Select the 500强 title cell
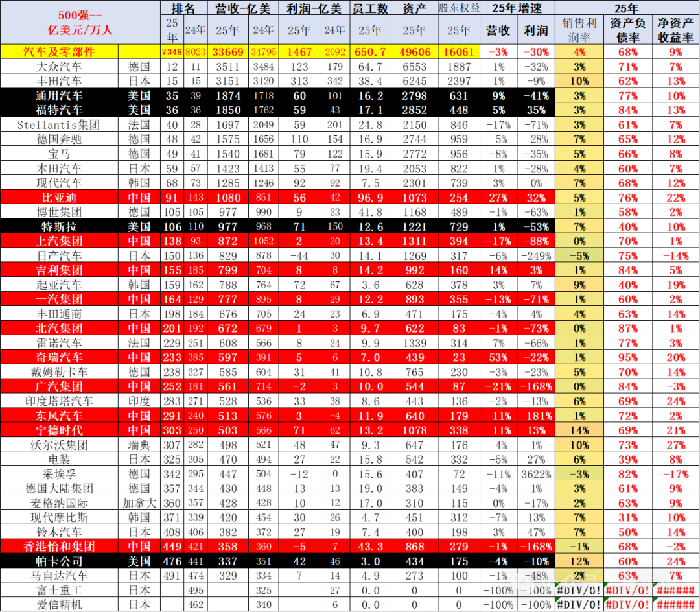The image size is (700, 612). [x=59, y=22]
